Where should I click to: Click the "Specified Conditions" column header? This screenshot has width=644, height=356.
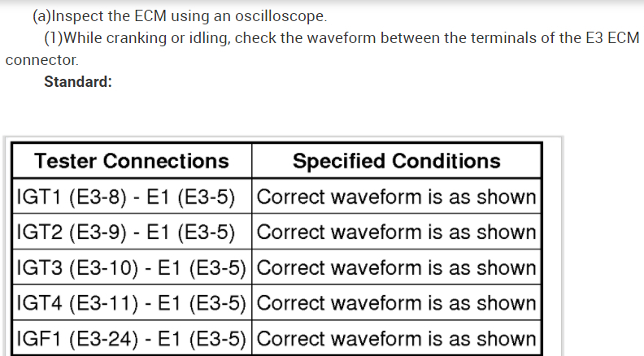396,161
